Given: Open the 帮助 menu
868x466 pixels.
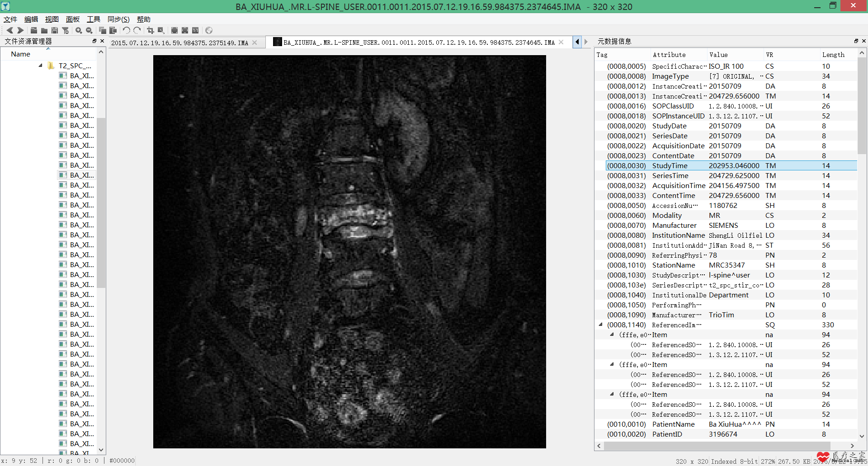Looking at the screenshot, I should point(144,19).
